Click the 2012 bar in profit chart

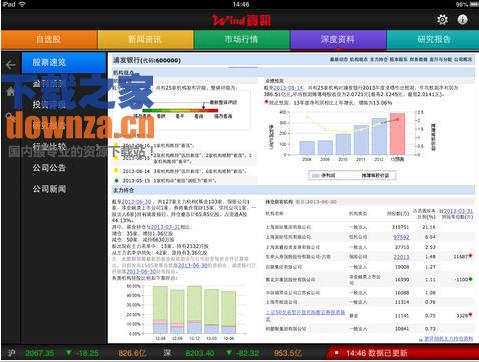tap(379, 136)
